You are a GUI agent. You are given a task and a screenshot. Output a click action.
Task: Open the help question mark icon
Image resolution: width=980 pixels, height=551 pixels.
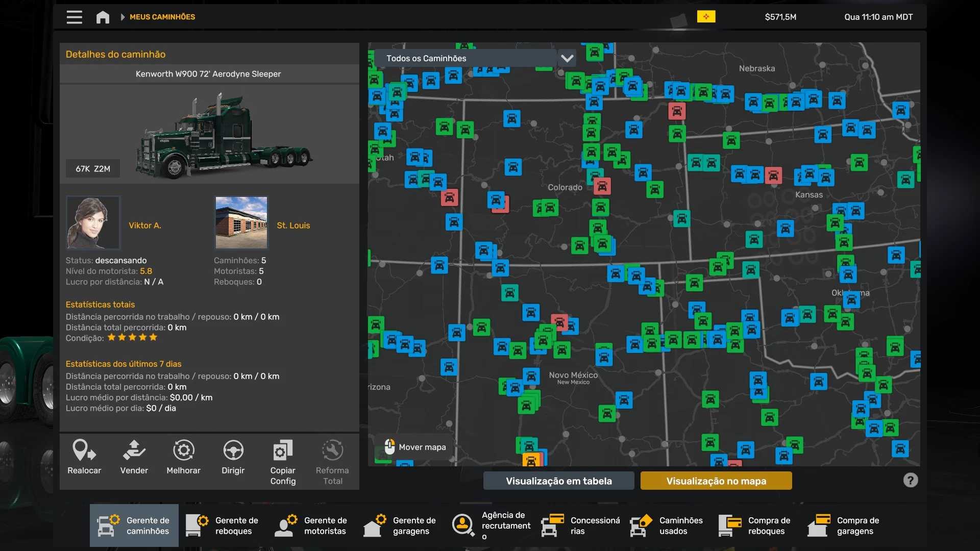(910, 480)
